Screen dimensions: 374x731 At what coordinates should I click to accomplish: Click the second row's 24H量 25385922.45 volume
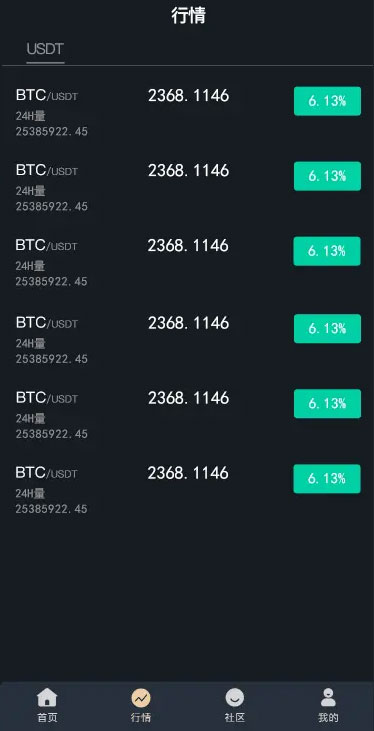click(52, 199)
